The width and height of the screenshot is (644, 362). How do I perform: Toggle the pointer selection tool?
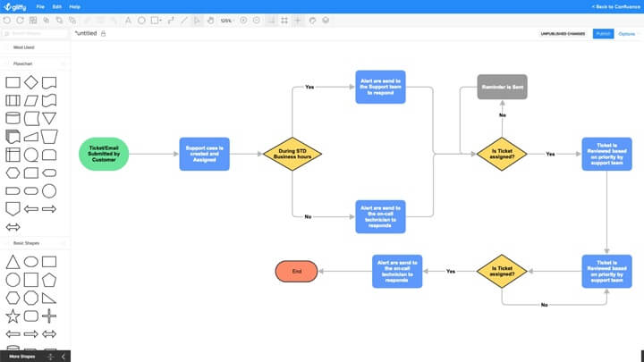(198, 20)
